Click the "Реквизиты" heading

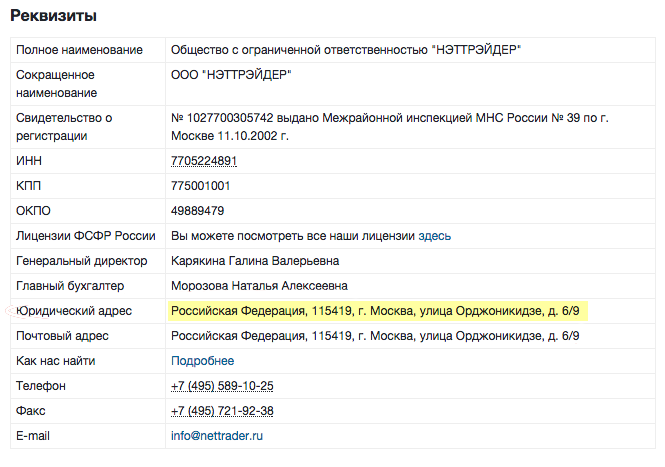53,16
